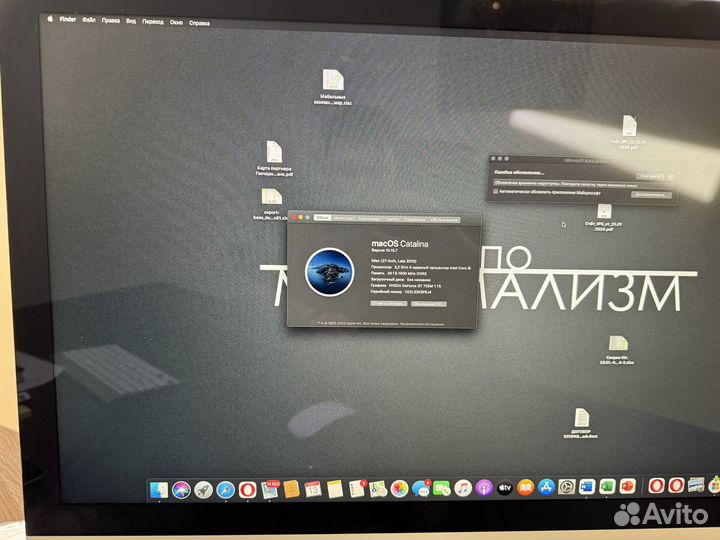Click Повторить button in AutoUpdate window

[x=650, y=176]
